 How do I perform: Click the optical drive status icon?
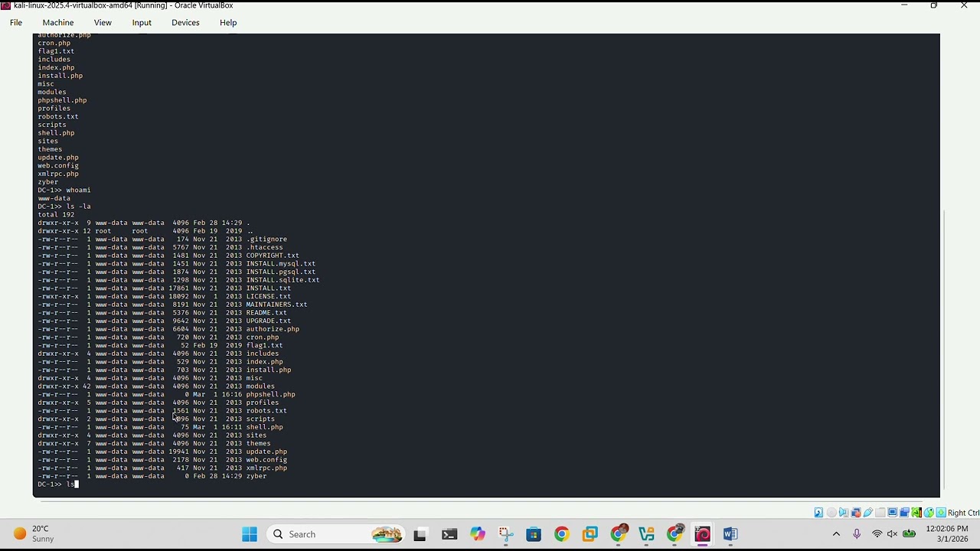[831, 513]
